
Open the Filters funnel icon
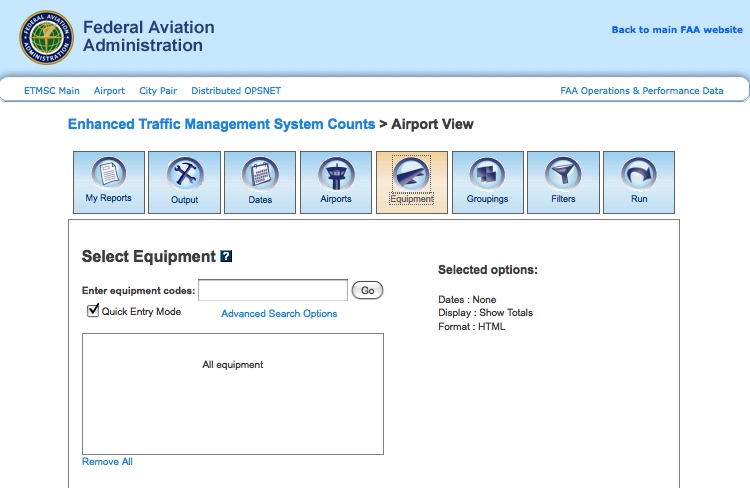(563, 182)
